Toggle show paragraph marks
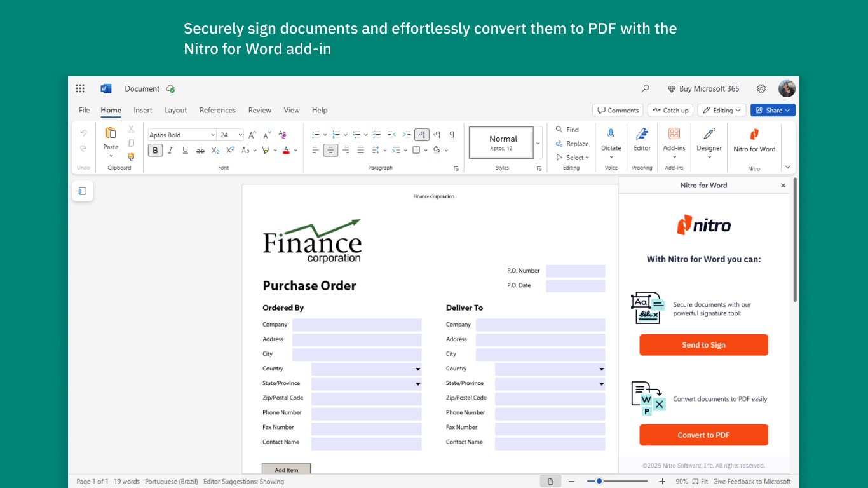The height and width of the screenshot is (488, 868). pyautogui.click(x=452, y=135)
